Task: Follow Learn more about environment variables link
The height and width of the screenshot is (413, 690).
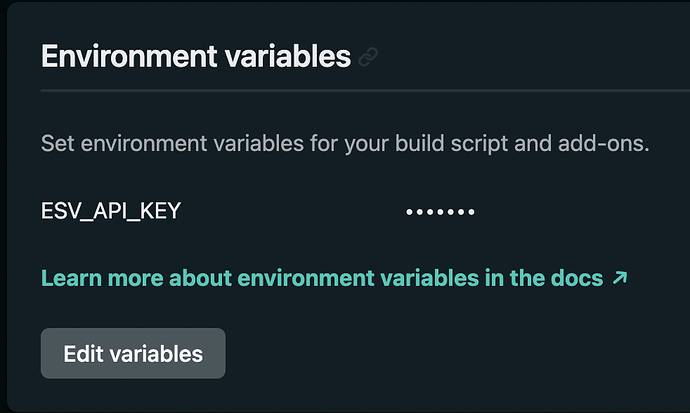Action: (x=334, y=278)
